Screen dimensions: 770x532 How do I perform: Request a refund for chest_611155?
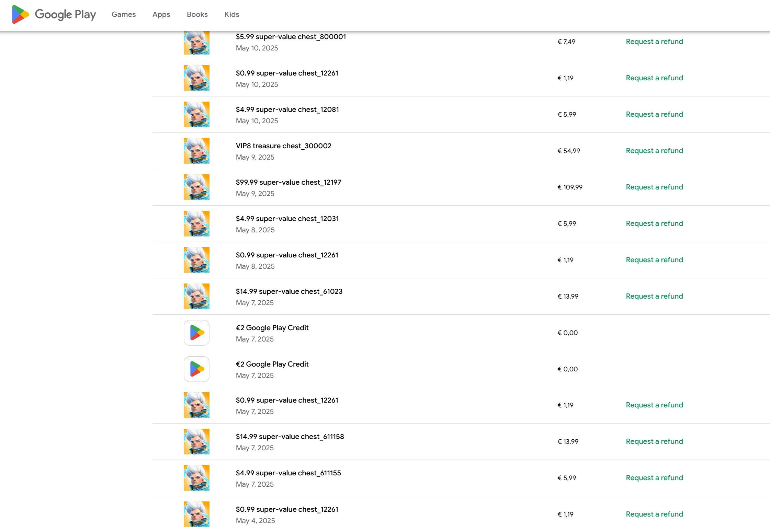point(654,478)
